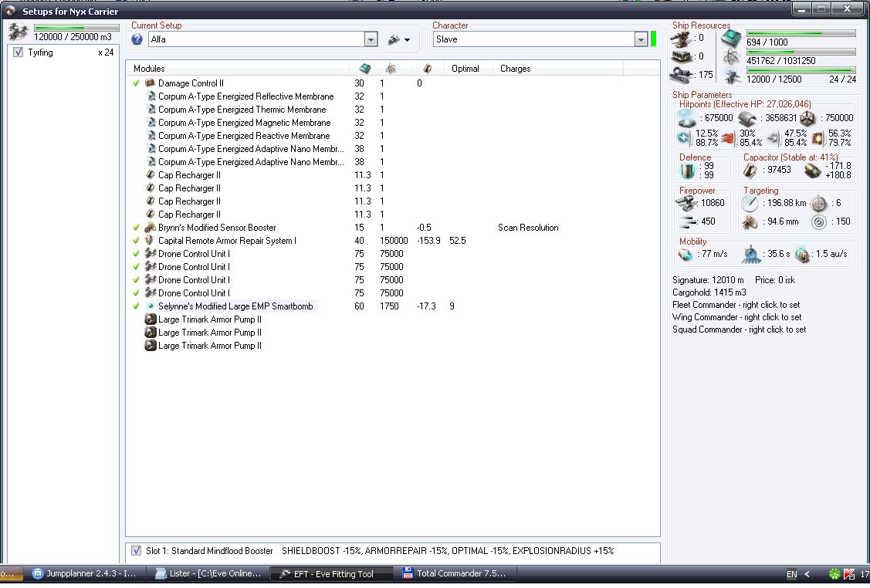Click the Charges column header
Screen dimensions: 870x588
pyautogui.click(x=516, y=68)
